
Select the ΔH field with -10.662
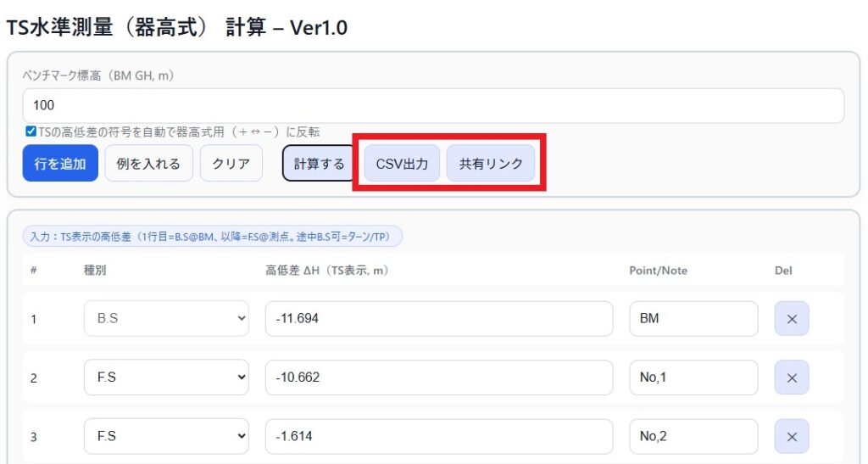click(438, 377)
